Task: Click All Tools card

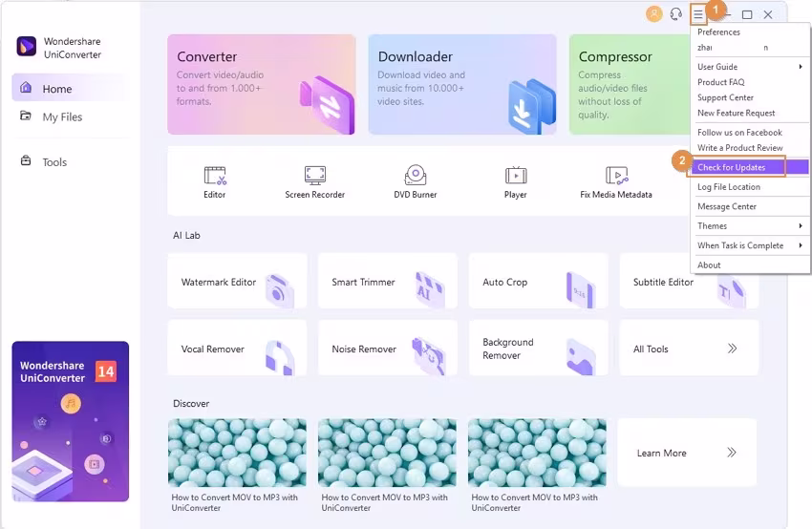Action: click(689, 348)
